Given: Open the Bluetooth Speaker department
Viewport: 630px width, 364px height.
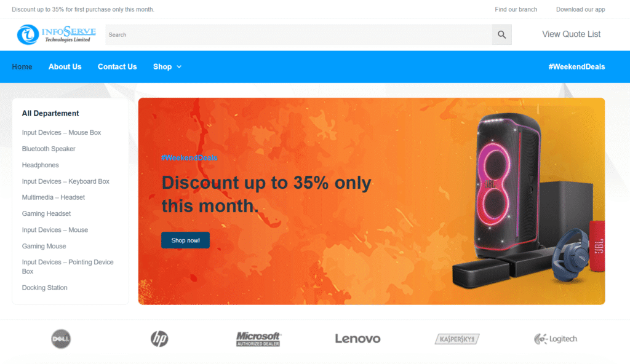Looking at the screenshot, I should [x=49, y=149].
